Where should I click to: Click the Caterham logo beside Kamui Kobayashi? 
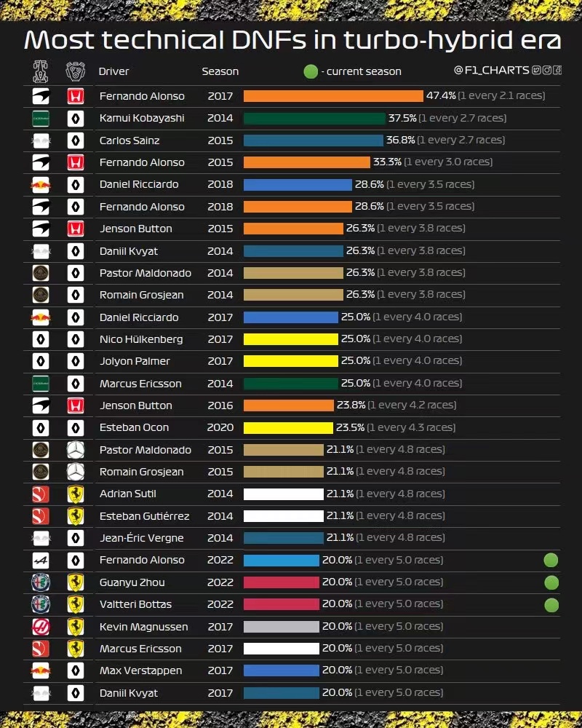(x=41, y=119)
